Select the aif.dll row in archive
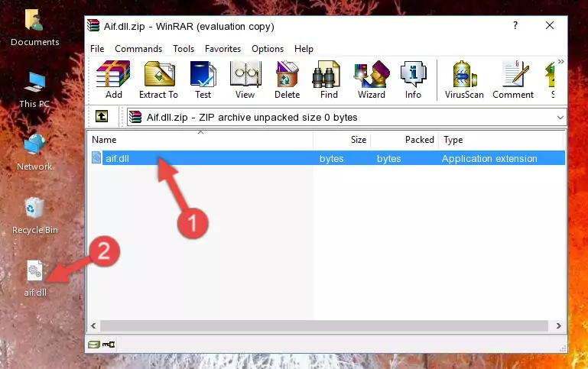The image size is (588, 369). [328, 158]
